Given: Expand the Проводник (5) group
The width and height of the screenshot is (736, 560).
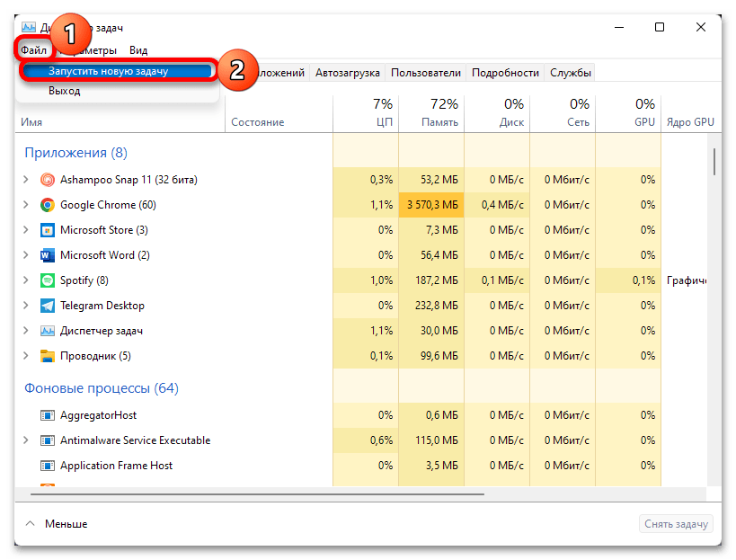Looking at the screenshot, I should [26, 356].
